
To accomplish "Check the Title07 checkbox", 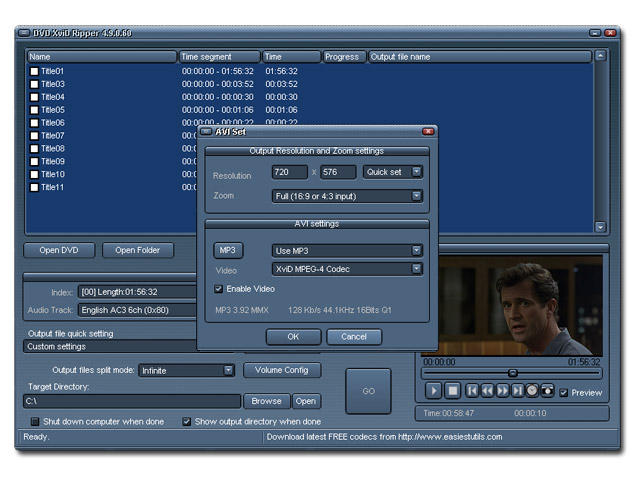I will pyautogui.click(x=34, y=136).
